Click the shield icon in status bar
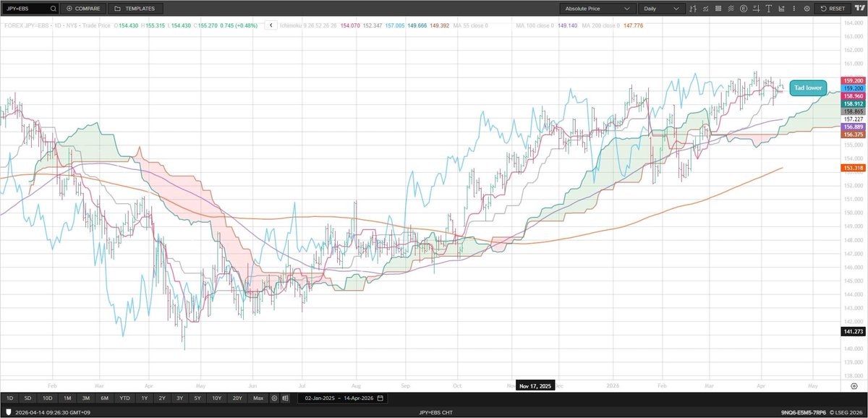This screenshot has width=868, height=418. point(8,412)
